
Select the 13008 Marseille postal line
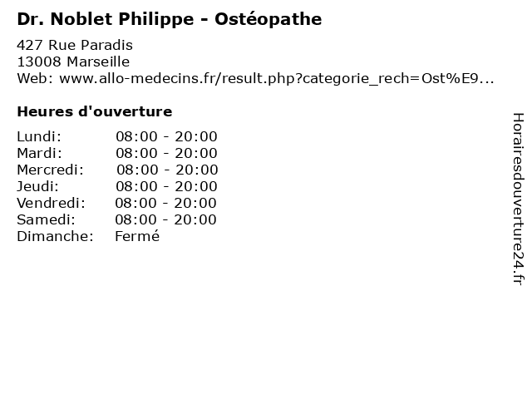click(73, 62)
